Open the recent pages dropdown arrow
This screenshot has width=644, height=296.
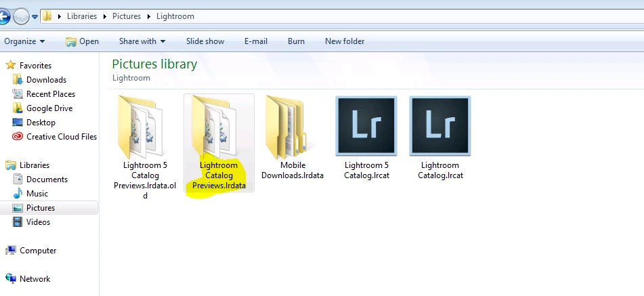pos(35,17)
